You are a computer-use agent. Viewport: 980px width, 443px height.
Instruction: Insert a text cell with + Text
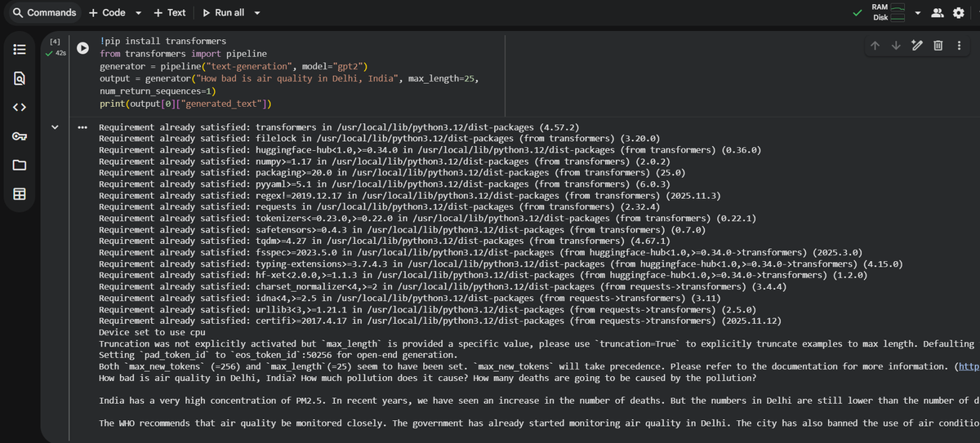click(x=170, y=12)
